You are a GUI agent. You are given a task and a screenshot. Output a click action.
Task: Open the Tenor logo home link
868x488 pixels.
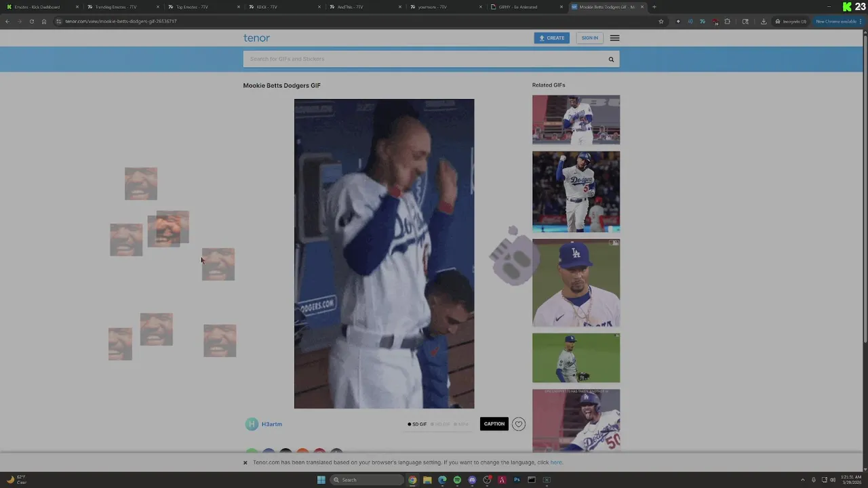tap(256, 38)
